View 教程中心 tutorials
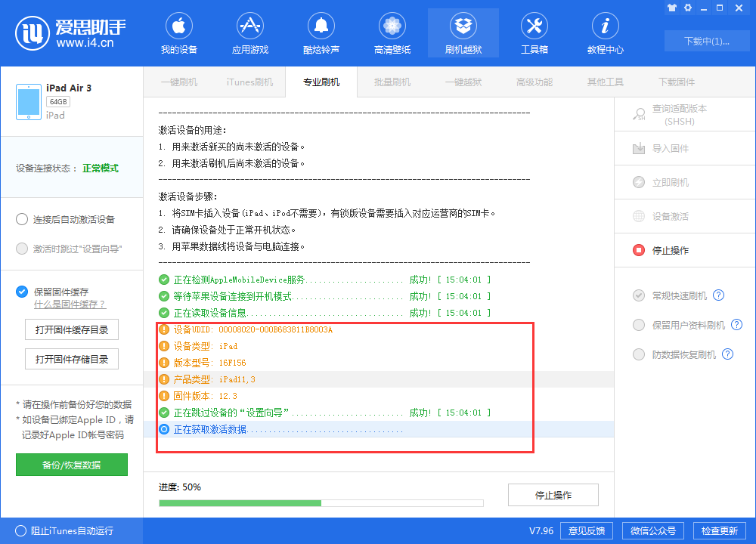This screenshot has height=544, width=756. 605,32
